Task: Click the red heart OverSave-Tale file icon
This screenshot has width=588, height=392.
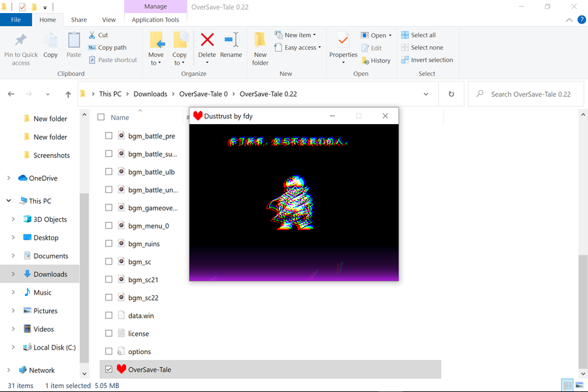Action: [x=121, y=369]
